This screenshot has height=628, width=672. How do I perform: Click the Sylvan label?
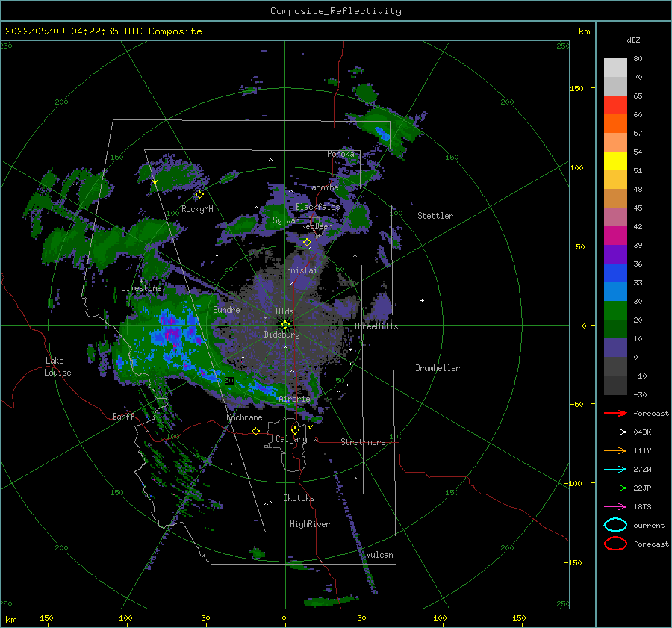click(286, 220)
